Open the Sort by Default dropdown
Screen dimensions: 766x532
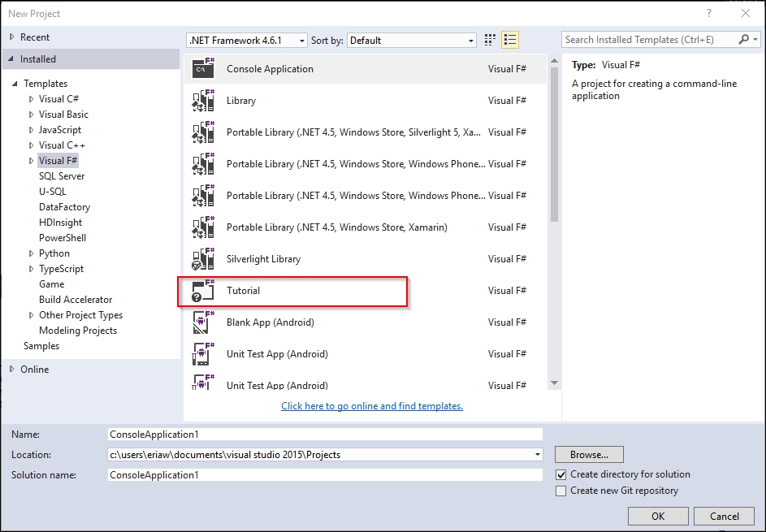point(412,40)
